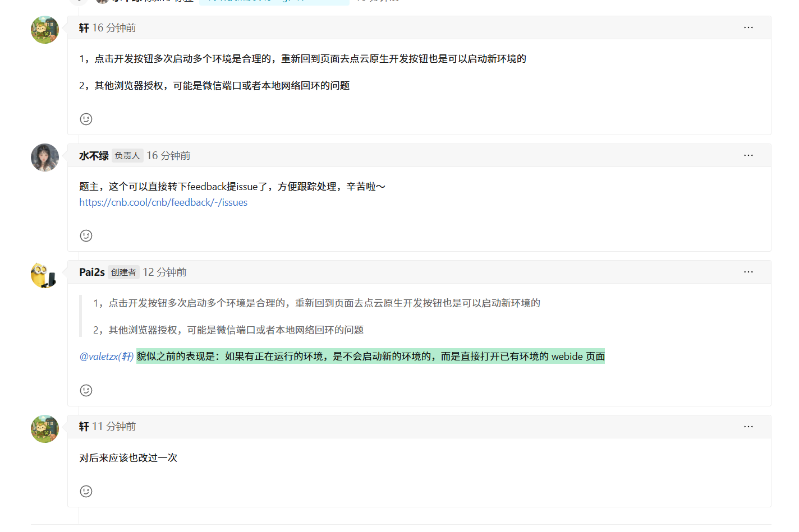Click 轩's avatar on the first comment
The image size is (799, 532).
tap(44, 30)
